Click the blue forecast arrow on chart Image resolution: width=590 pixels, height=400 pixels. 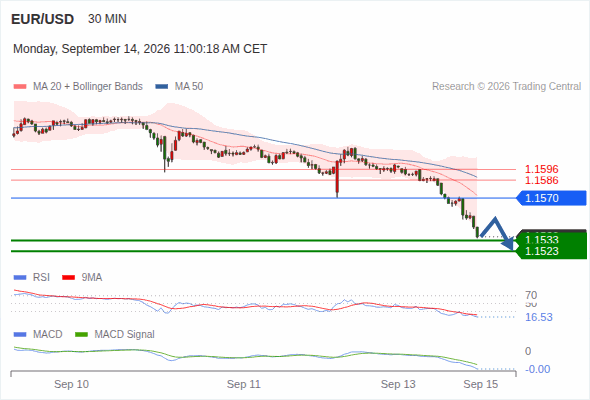(x=497, y=233)
